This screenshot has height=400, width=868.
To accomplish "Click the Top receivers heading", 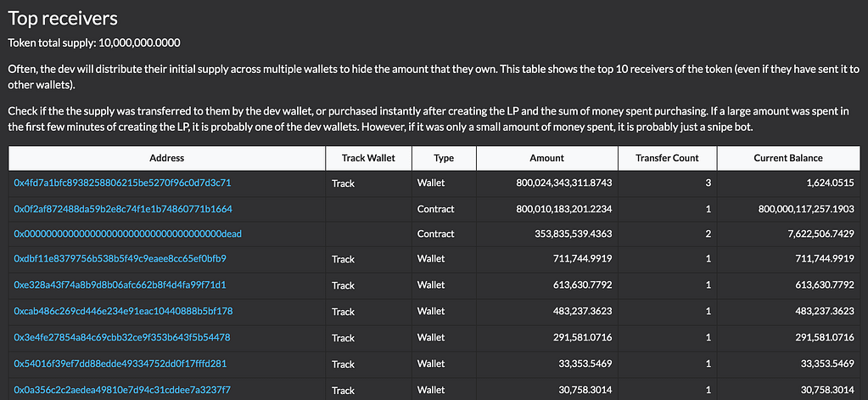I will coord(63,19).
